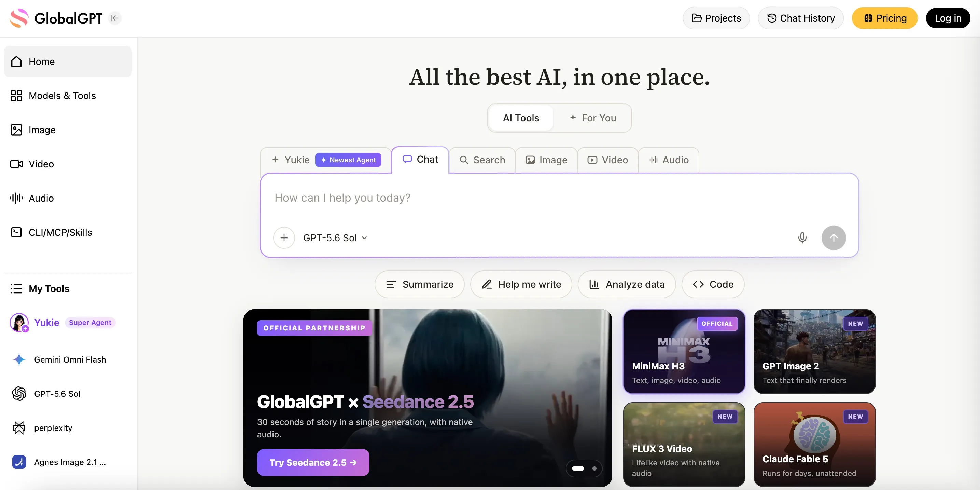Viewport: 980px width, 490px height.
Task: Click NEW badge on GPT Image 2
Action: (855, 323)
